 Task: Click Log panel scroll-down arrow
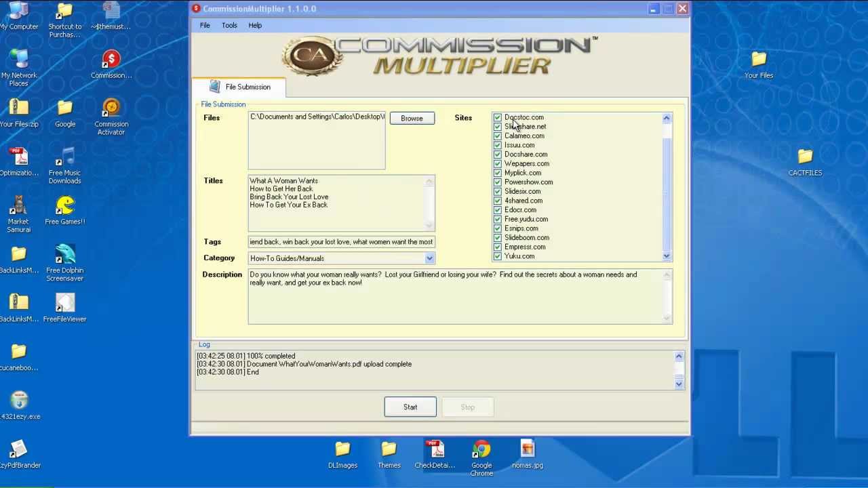(679, 384)
